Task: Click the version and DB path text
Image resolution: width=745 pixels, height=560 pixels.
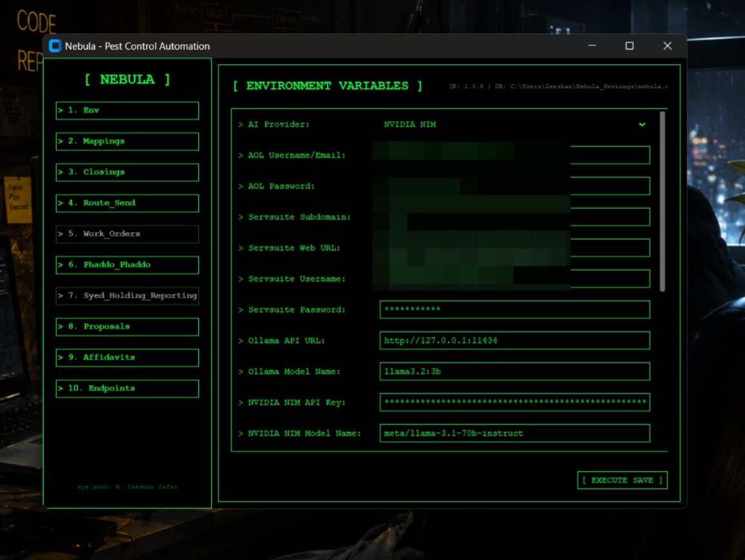Action: click(558, 86)
